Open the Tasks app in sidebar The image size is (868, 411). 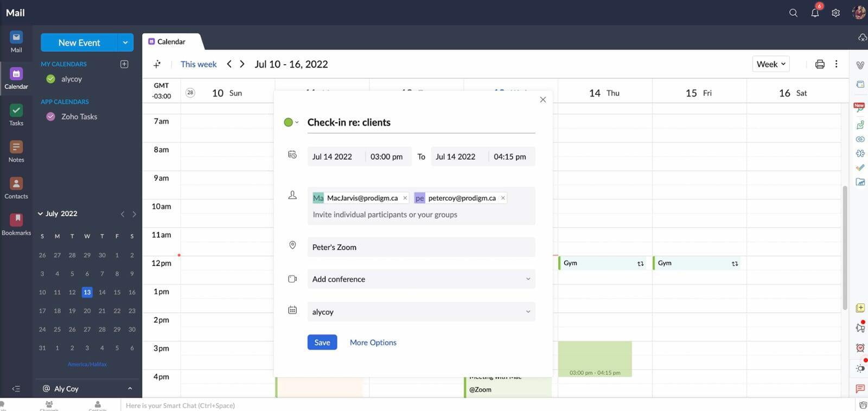(16, 115)
